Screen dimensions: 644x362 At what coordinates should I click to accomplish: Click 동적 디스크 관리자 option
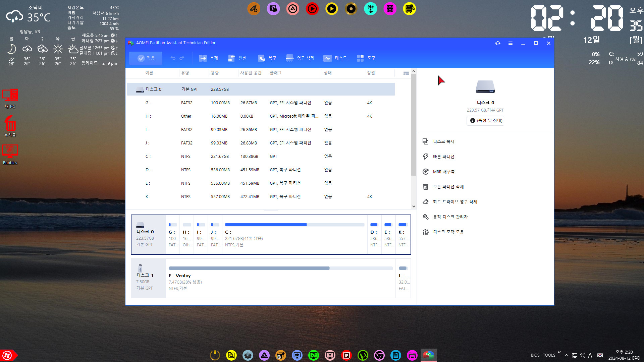[445, 217]
